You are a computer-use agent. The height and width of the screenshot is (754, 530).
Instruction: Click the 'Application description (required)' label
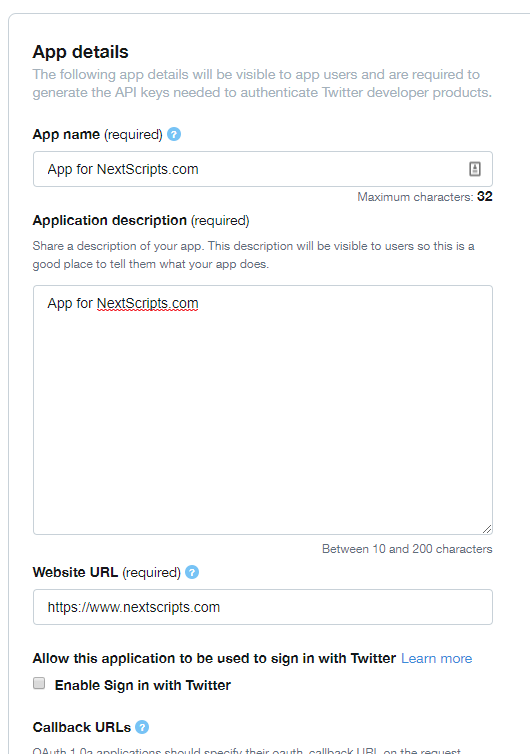pos(141,221)
